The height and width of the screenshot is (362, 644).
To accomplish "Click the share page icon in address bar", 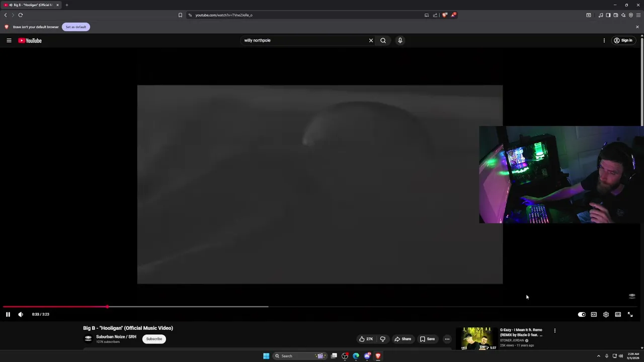I will [x=435, y=15].
